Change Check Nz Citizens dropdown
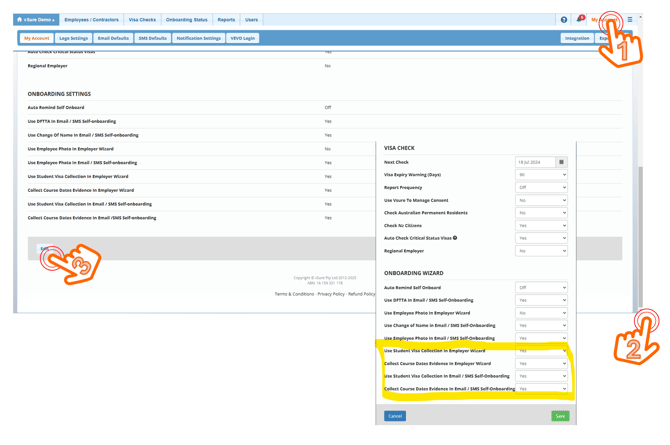The image size is (670, 445). tap(541, 226)
